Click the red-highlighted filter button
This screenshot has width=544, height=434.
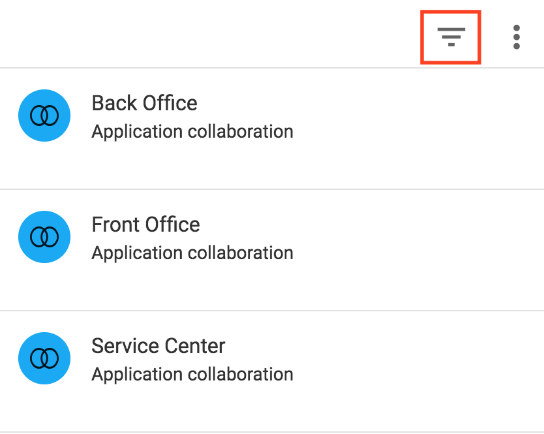click(451, 37)
